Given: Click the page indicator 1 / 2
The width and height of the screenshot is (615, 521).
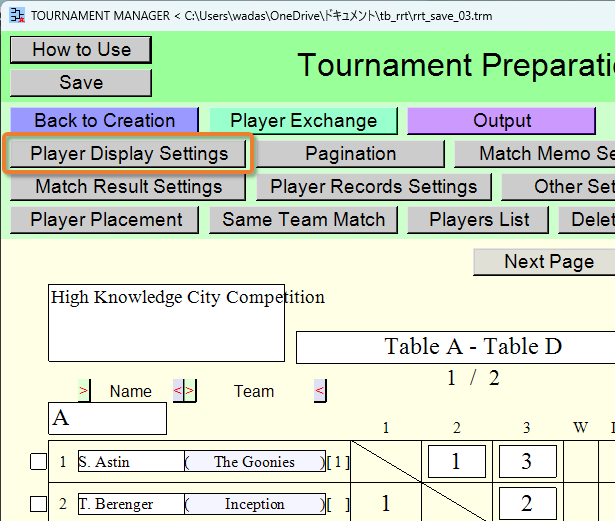Looking at the screenshot, I should (x=473, y=378).
